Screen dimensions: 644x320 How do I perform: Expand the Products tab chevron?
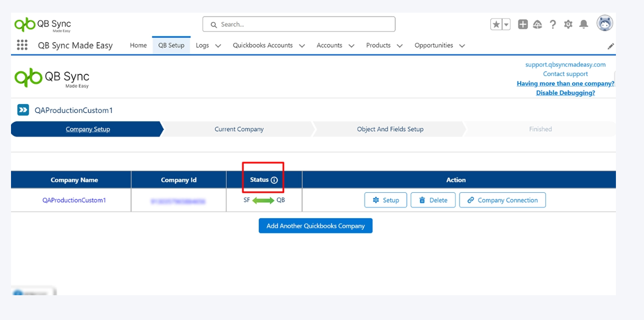click(400, 46)
